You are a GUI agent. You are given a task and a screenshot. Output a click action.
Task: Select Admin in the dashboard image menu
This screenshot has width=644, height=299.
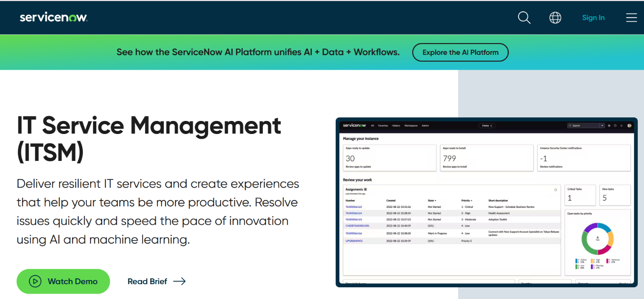point(425,126)
